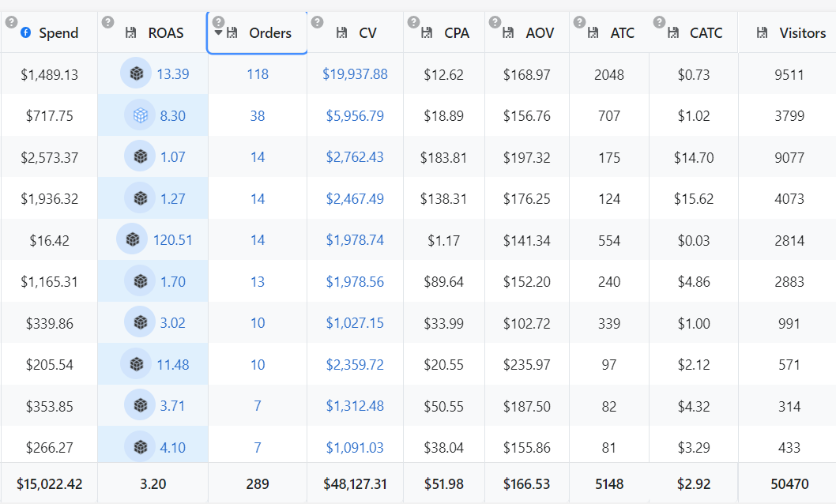Open conversion value $2,762.43 link
This screenshot has height=504, width=836.
click(x=355, y=157)
